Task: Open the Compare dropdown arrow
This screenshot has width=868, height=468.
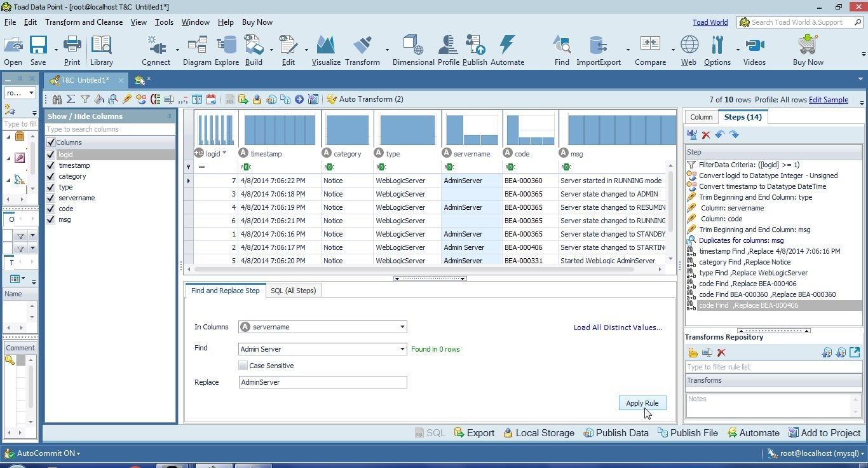Action: pos(672,50)
